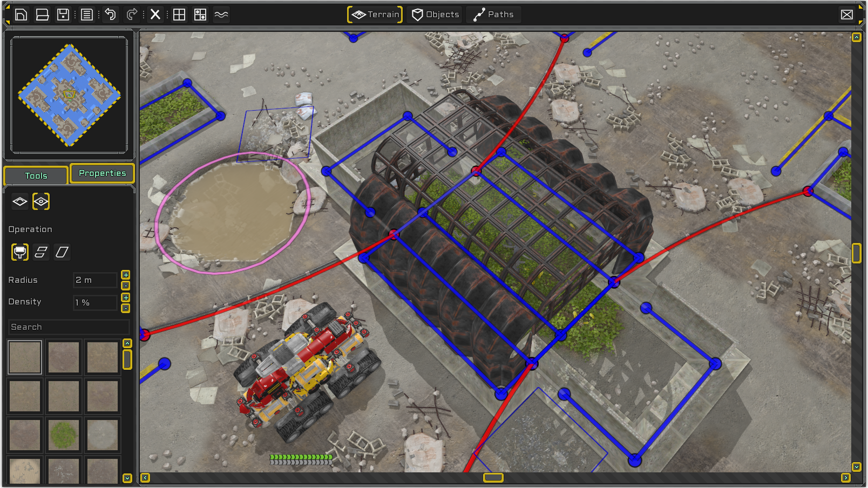Increase the Radius value with plus
The height and width of the screenshot is (488, 868).
[126, 275]
